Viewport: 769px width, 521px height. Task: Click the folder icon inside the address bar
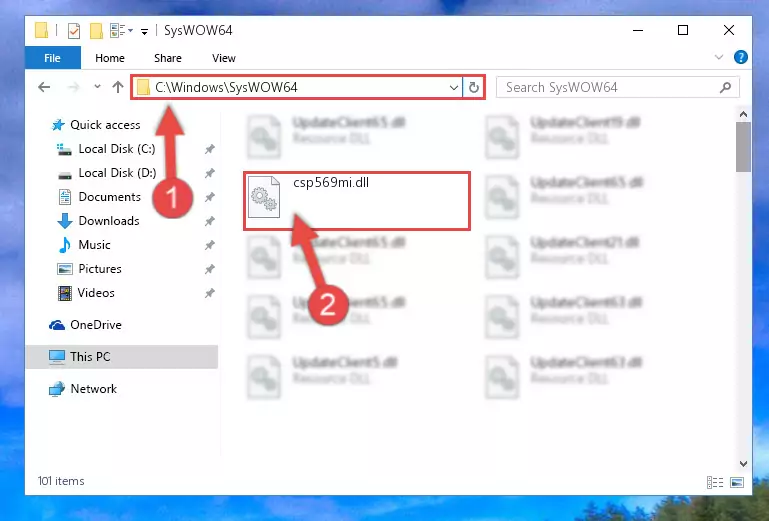pyautogui.click(x=143, y=88)
